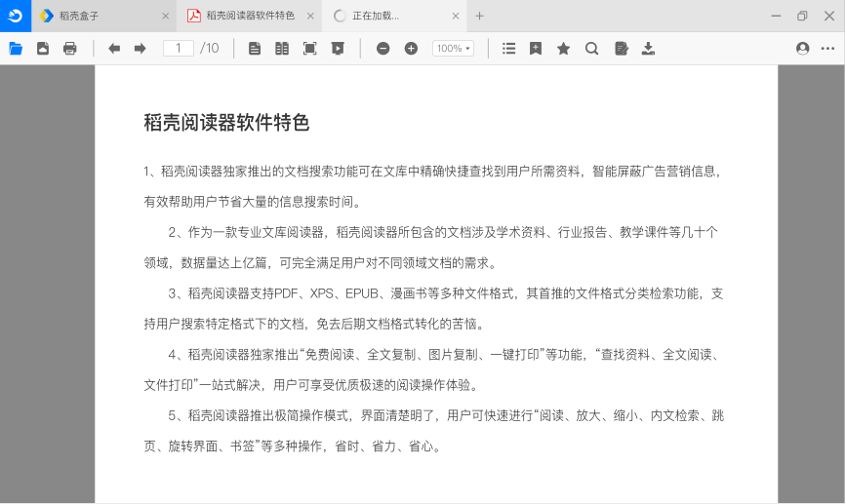Restore down the reader window
This screenshot has height=504, width=846.
coord(802,17)
